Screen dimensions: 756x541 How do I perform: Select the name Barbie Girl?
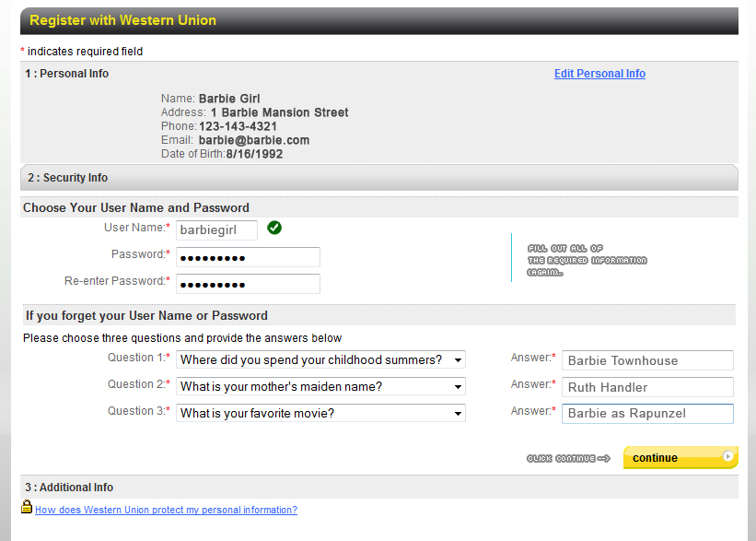click(x=229, y=99)
